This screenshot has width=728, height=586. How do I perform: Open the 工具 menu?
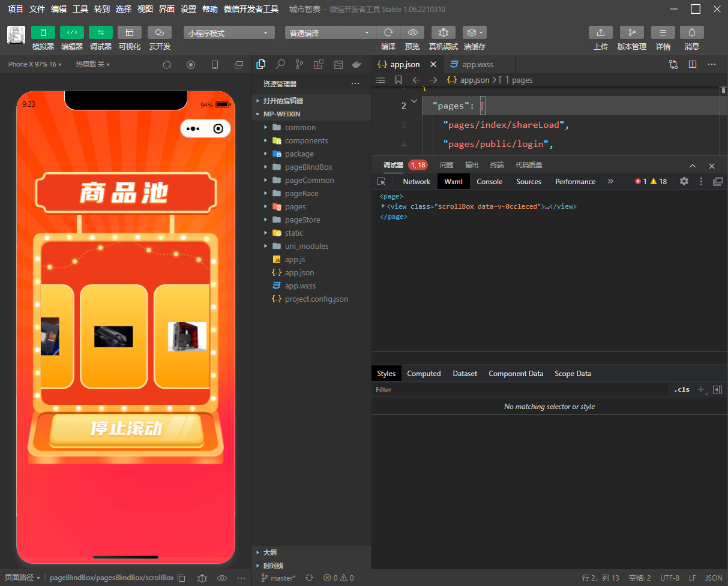(x=80, y=9)
